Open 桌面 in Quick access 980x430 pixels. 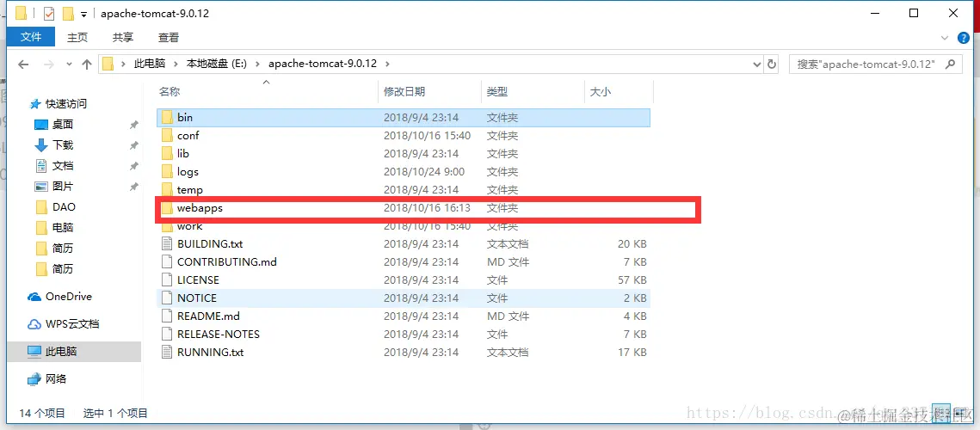click(x=63, y=125)
